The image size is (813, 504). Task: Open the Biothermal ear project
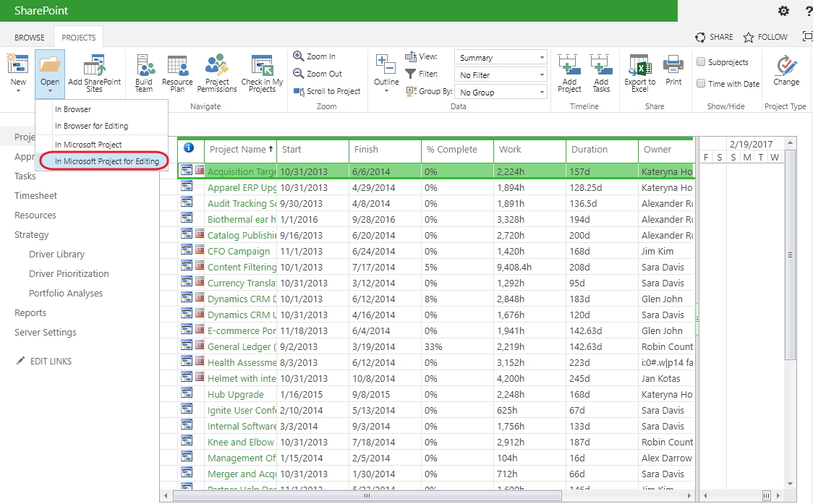(x=242, y=219)
